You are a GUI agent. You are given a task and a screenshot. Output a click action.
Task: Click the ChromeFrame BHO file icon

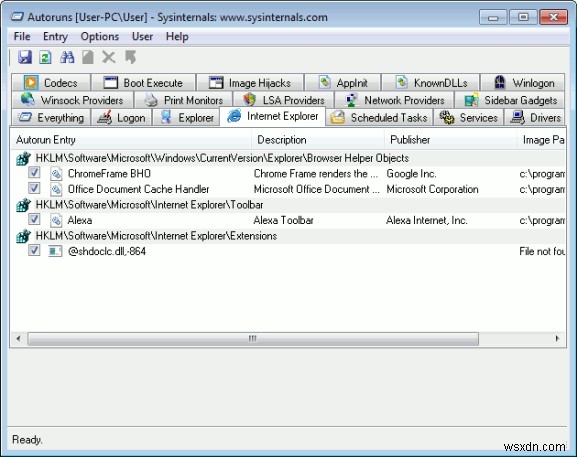coord(56,173)
